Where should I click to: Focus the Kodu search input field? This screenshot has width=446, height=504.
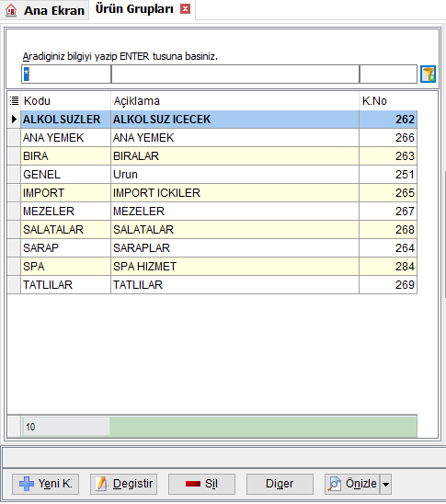(66, 74)
